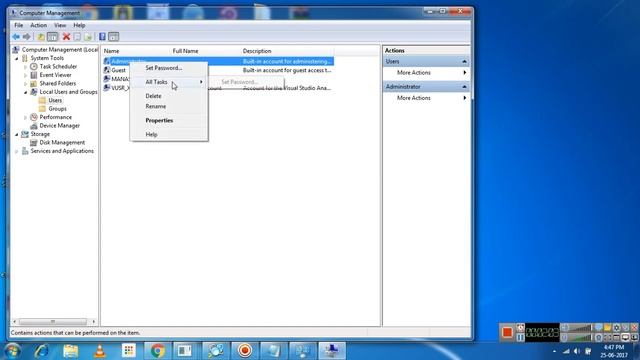Click the show/hide action pane toolbar icon
The width and height of the screenshot is (640, 360).
113,37
